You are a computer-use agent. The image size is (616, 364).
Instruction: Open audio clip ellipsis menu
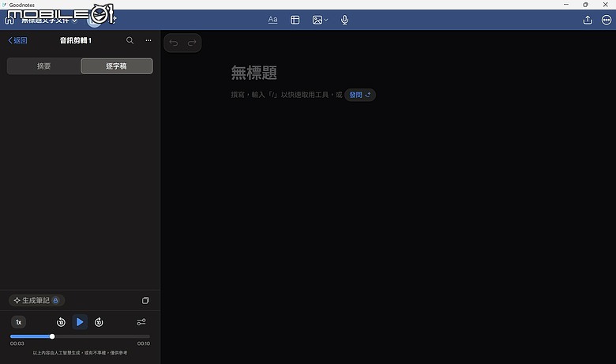coord(148,40)
